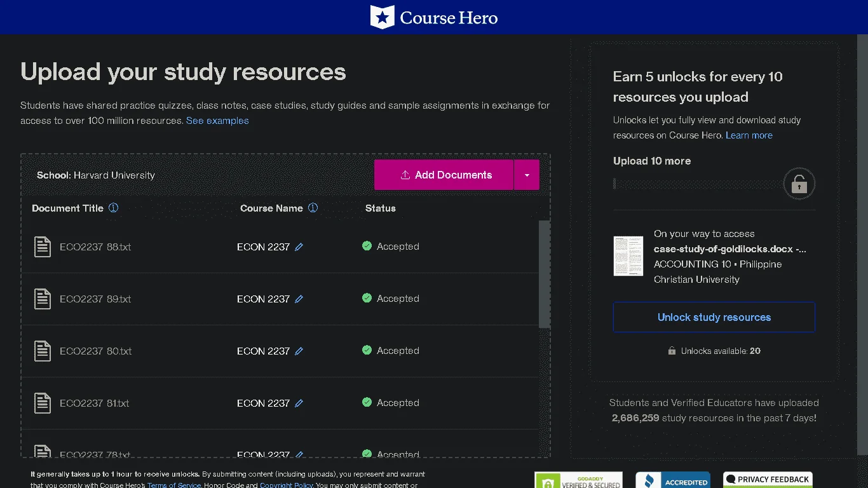Viewport: 868px width, 488px height.
Task: Click ECON 2237 course for ECO2237 89.txt
Action: (x=263, y=299)
